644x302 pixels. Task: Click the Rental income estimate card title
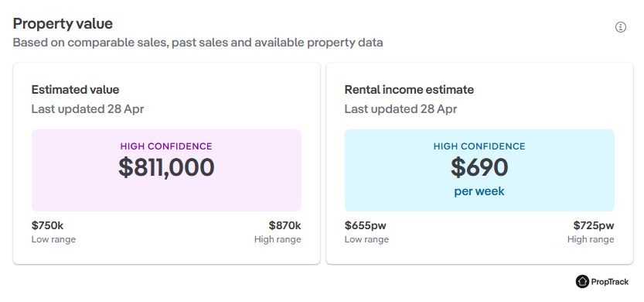point(409,90)
